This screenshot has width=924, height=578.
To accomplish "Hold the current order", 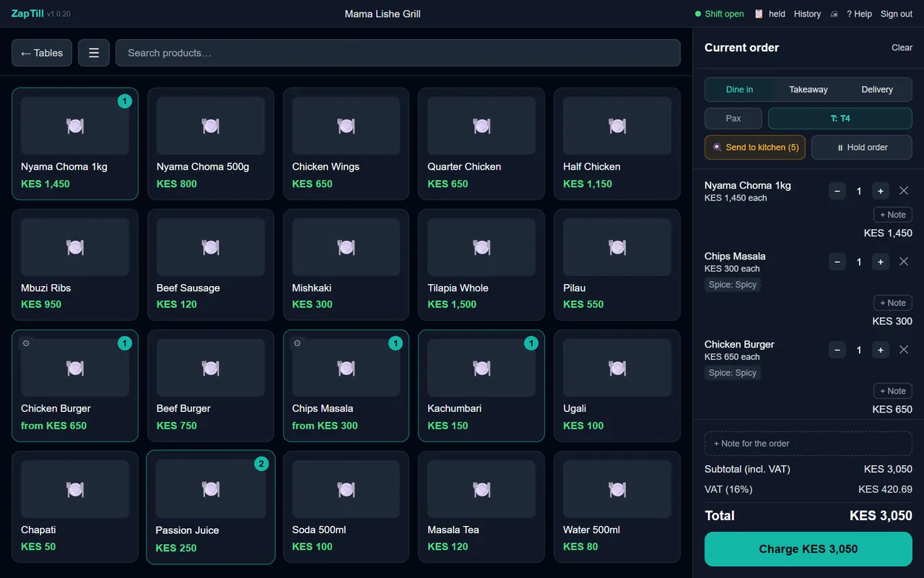I will point(862,147).
